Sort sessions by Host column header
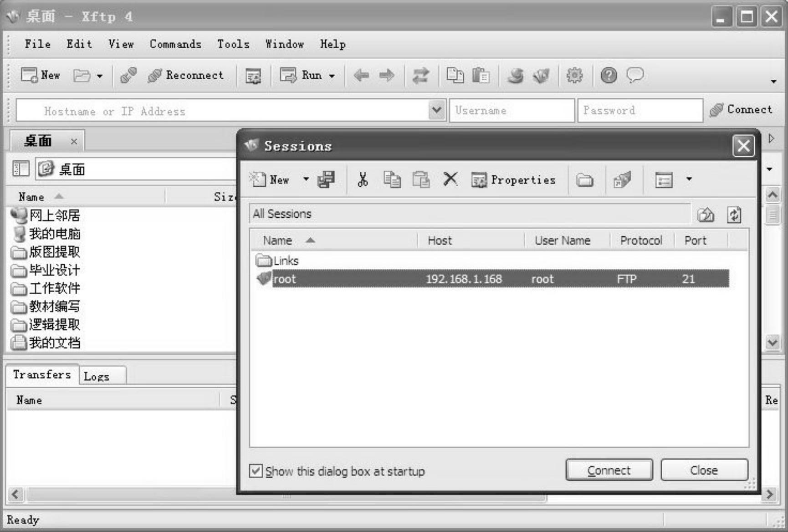This screenshot has height=532, width=788. click(x=471, y=240)
